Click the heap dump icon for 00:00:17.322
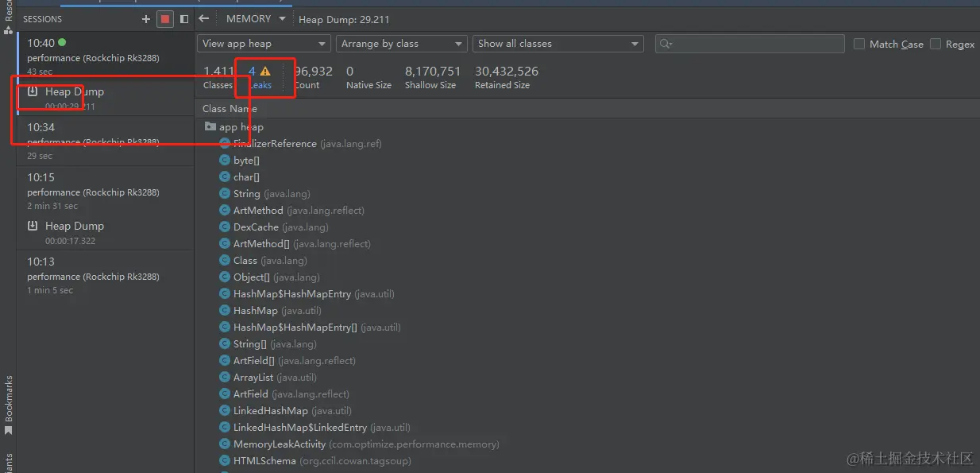 (33, 227)
